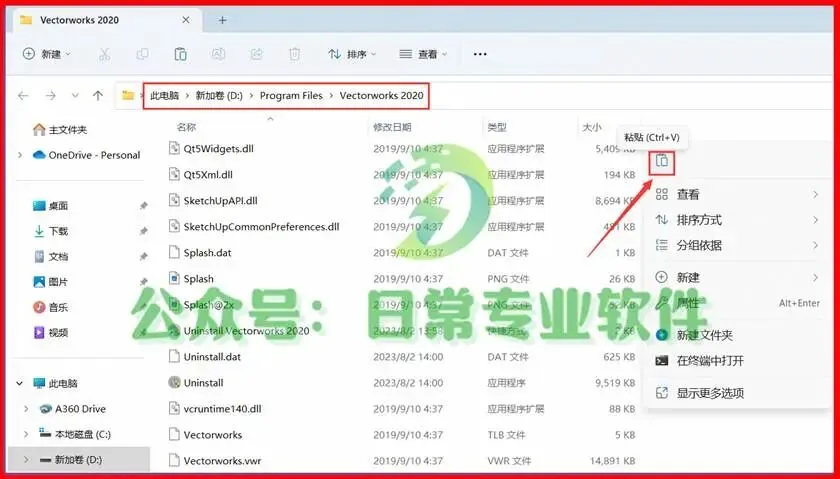Open 排序方式 Sort by submenu

pyautogui.click(x=737, y=220)
